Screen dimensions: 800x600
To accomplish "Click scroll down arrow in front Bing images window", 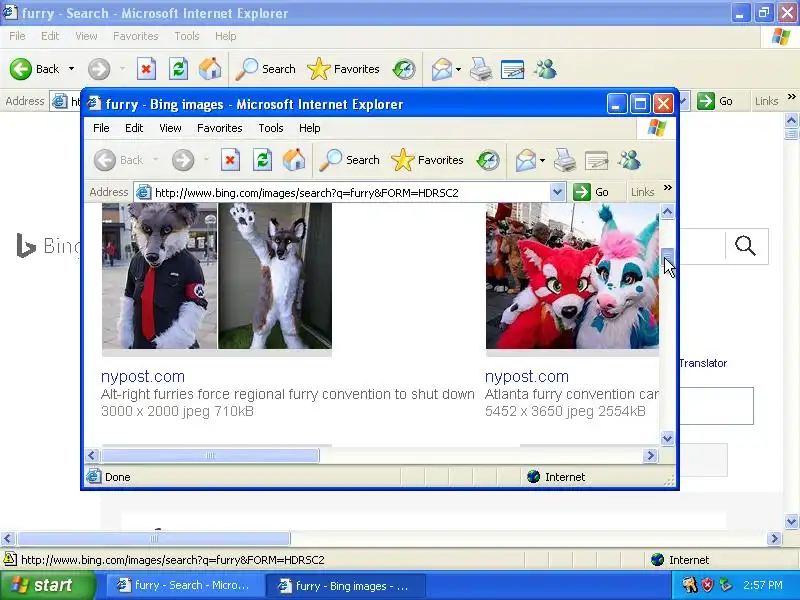I will point(667,438).
